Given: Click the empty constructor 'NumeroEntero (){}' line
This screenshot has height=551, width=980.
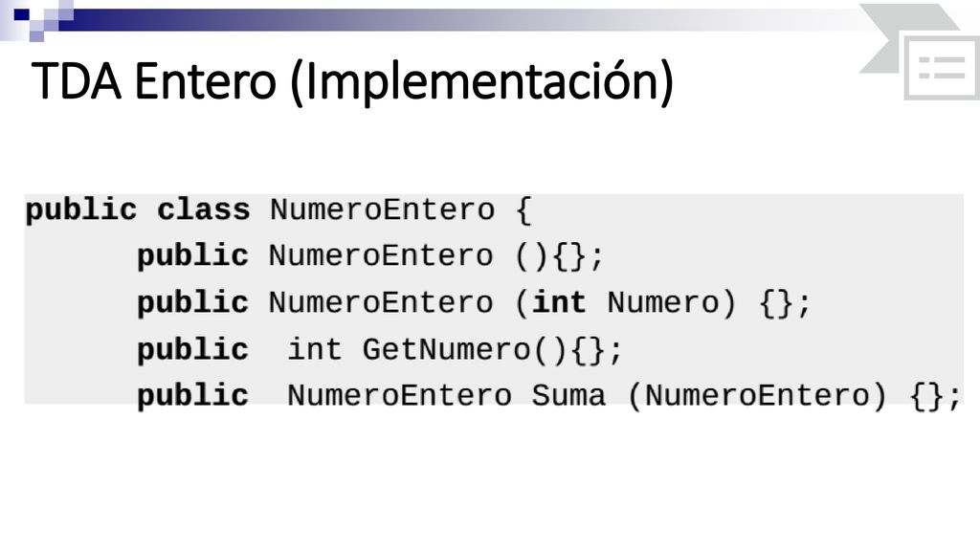Looking at the screenshot, I should [x=370, y=256].
